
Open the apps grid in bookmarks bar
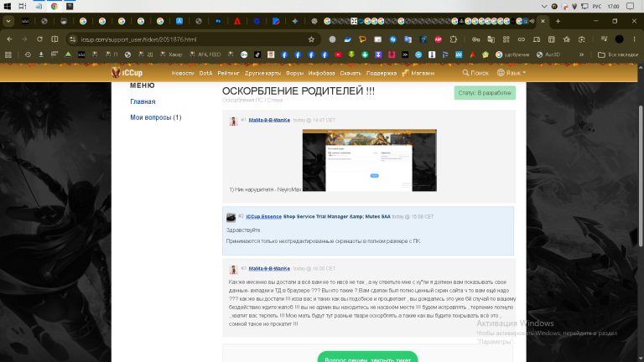(8, 54)
